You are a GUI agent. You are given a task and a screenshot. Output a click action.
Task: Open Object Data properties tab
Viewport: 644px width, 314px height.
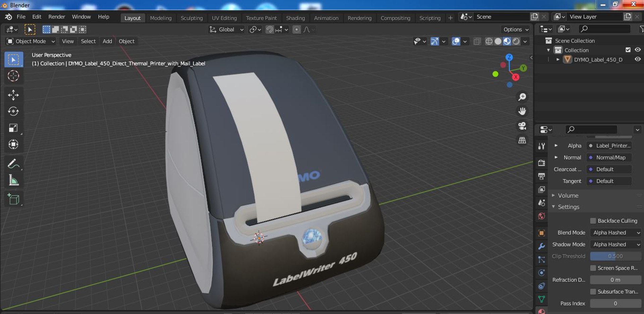click(x=541, y=299)
